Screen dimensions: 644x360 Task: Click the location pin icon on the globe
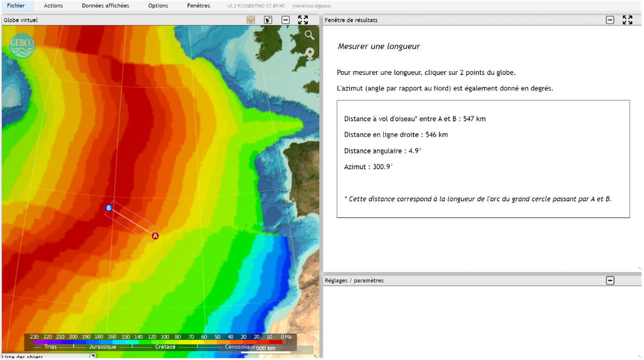[x=309, y=54]
